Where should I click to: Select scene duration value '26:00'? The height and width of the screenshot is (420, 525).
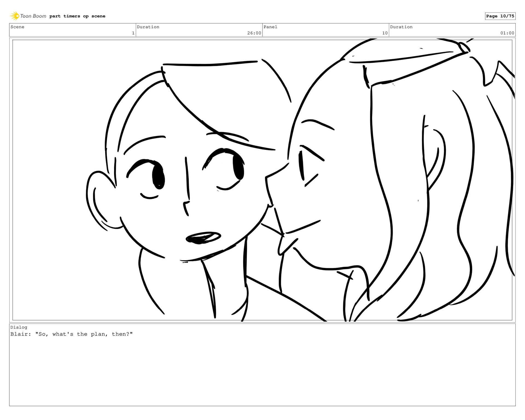(x=254, y=33)
